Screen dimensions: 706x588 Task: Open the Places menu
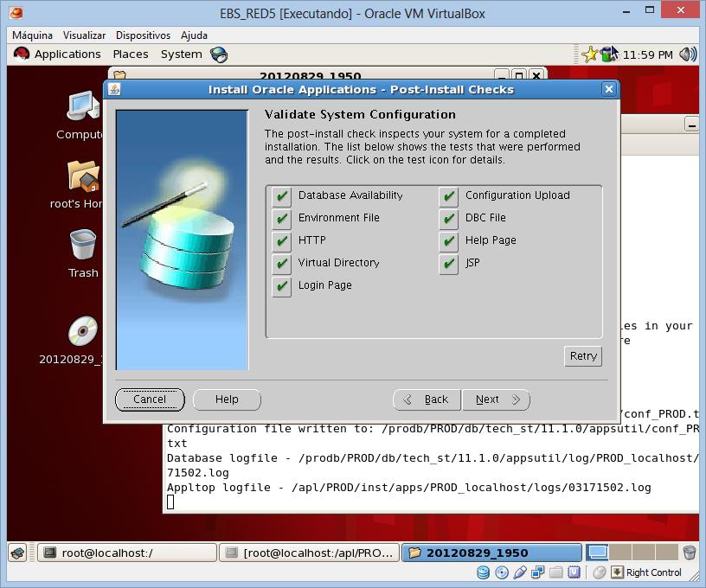(x=131, y=54)
